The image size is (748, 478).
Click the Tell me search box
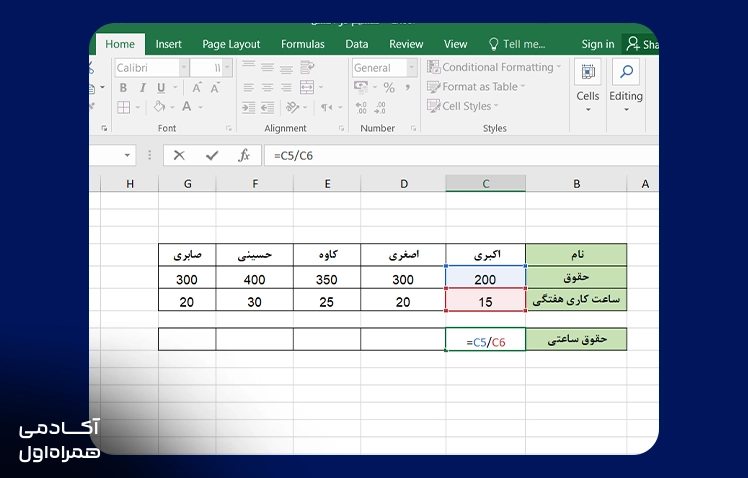coord(517,44)
